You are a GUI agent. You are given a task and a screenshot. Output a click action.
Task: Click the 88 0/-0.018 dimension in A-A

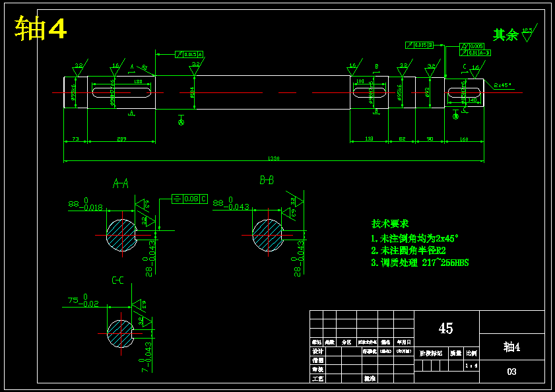85,205
